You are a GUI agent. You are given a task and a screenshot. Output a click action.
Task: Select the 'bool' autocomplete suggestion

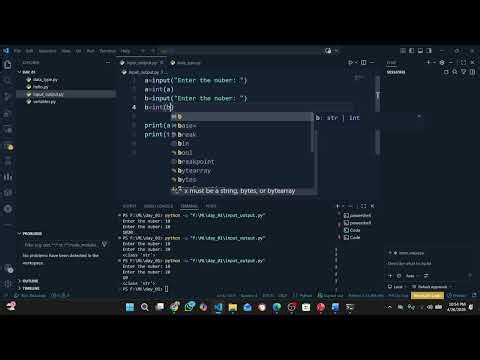pos(242,153)
